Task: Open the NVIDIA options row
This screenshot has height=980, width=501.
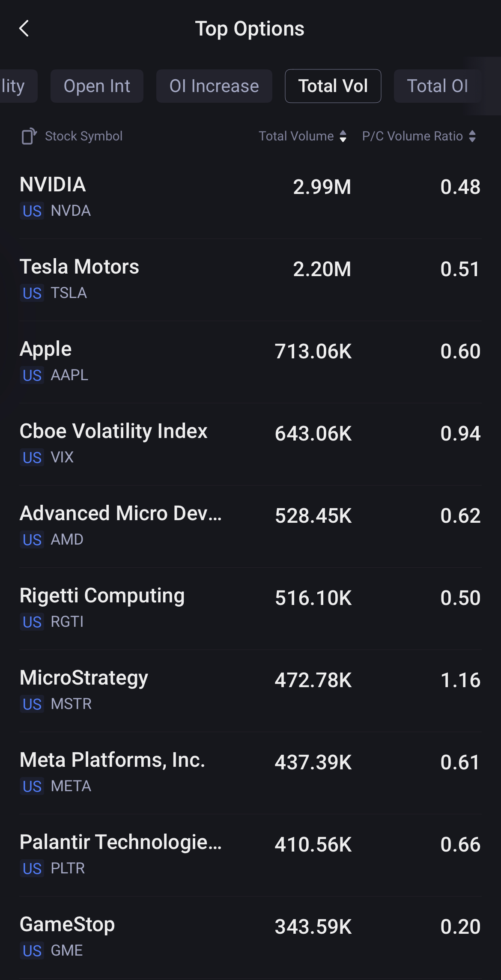Action: (250, 197)
